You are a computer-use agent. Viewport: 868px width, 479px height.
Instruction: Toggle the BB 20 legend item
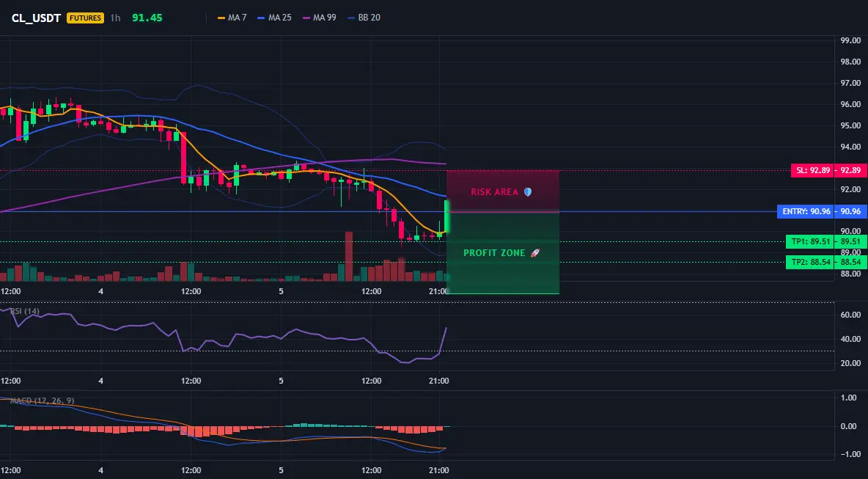[x=364, y=18]
